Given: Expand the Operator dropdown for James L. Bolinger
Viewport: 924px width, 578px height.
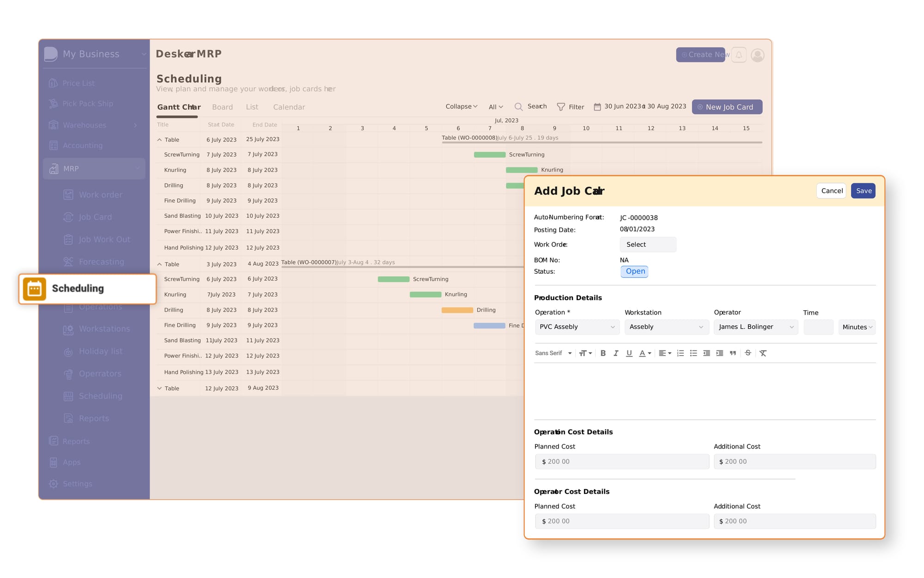Looking at the screenshot, I should tap(791, 327).
